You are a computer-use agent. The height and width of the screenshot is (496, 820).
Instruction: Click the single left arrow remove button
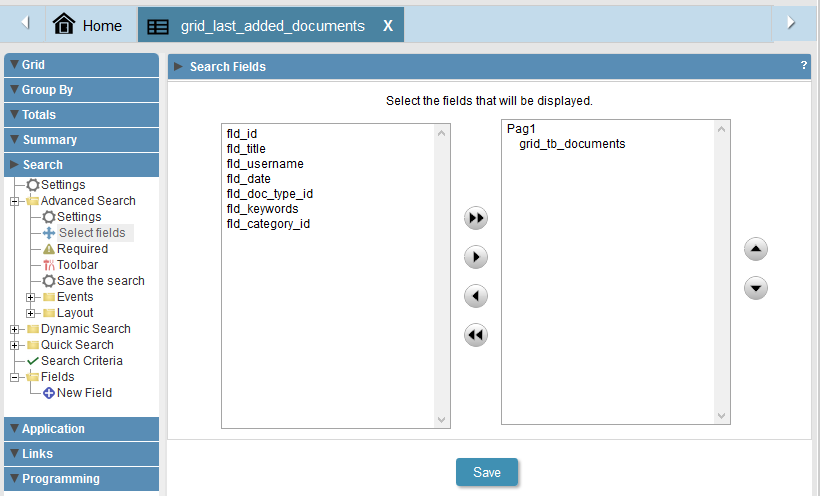(476, 296)
